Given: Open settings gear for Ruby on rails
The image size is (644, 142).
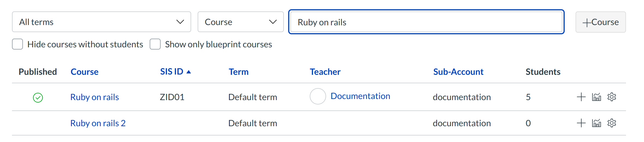Looking at the screenshot, I should tap(612, 97).
